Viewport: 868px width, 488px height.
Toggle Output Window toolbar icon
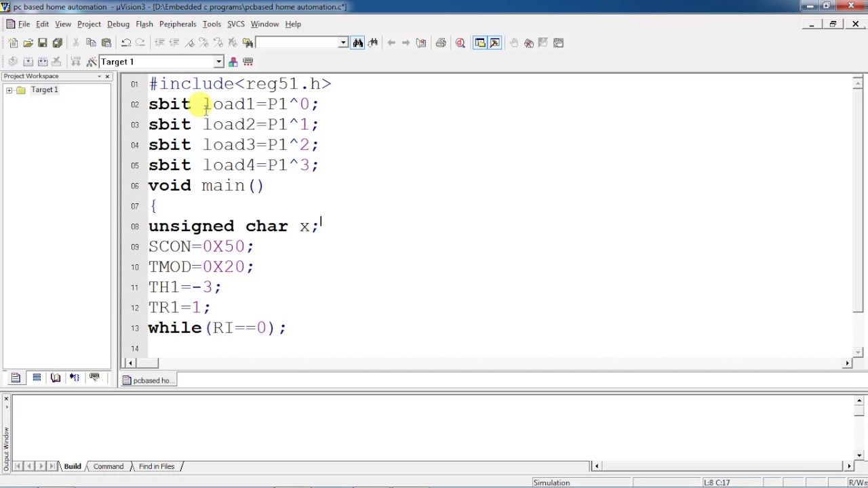495,43
